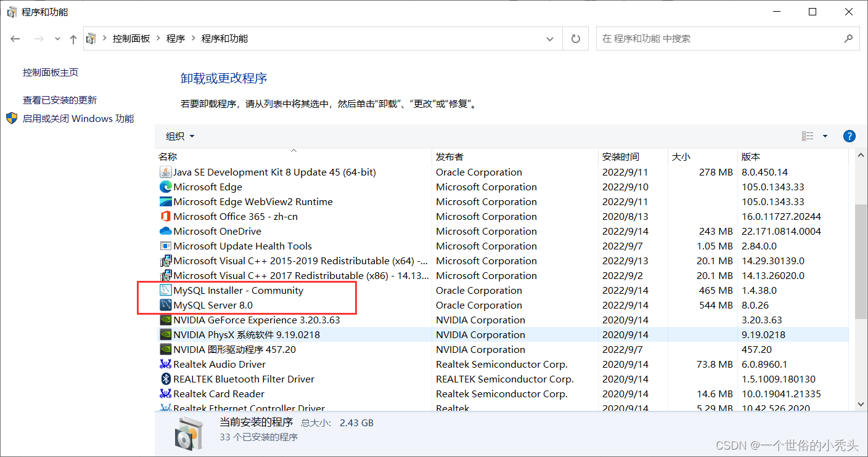Click install date 2020/8/13 of Office 365
Viewport: 868px width, 457px height.
pos(625,216)
